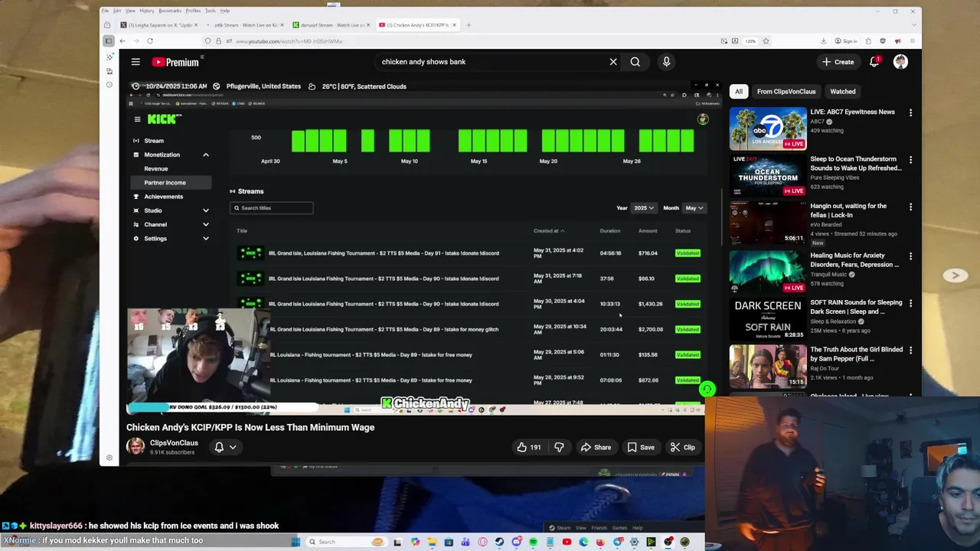
Task: Collapse the Monetization section
Action: click(205, 155)
